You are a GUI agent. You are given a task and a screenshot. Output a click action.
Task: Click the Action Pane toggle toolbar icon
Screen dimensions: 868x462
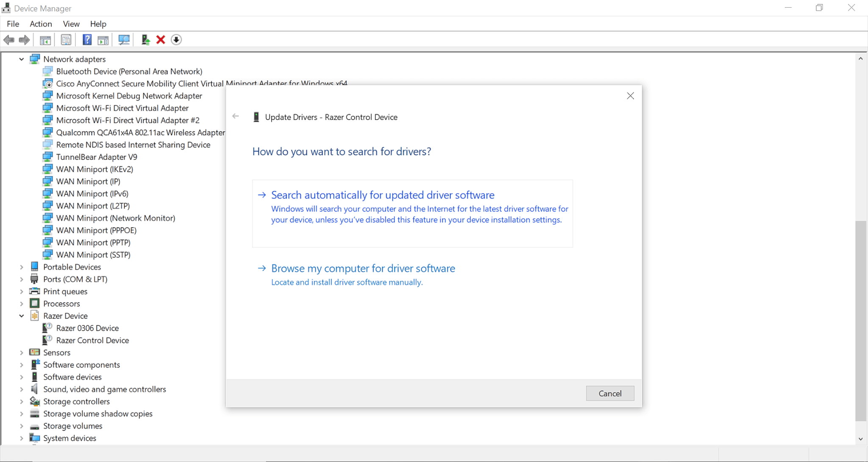click(103, 40)
